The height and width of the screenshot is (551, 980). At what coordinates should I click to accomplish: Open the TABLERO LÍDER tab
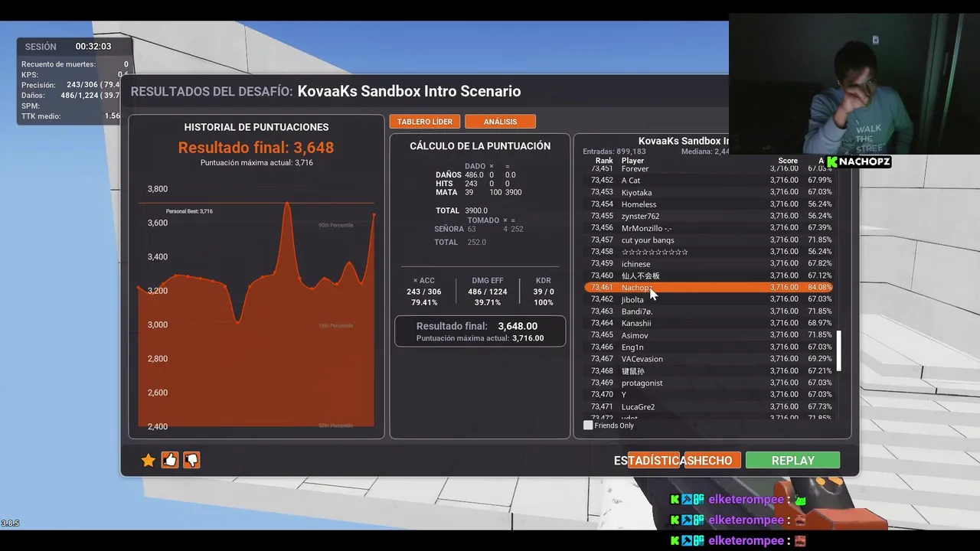click(424, 122)
